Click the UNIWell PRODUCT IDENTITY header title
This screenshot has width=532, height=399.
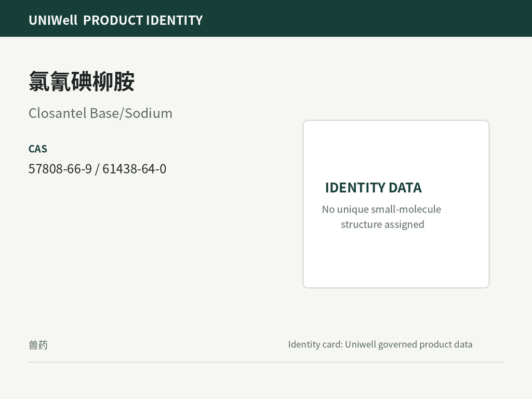[x=116, y=20]
